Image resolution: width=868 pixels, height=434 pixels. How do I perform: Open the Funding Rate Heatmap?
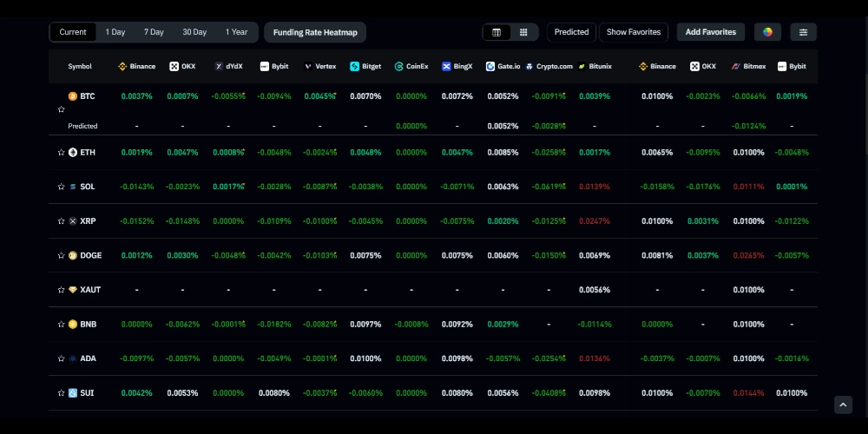[x=315, y=32]
